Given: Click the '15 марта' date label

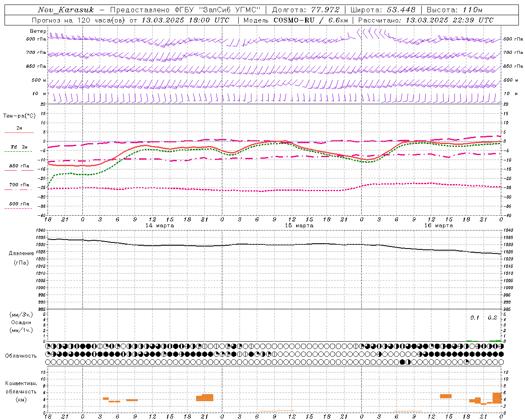Looking at the screenshot, I should [299, 226].
